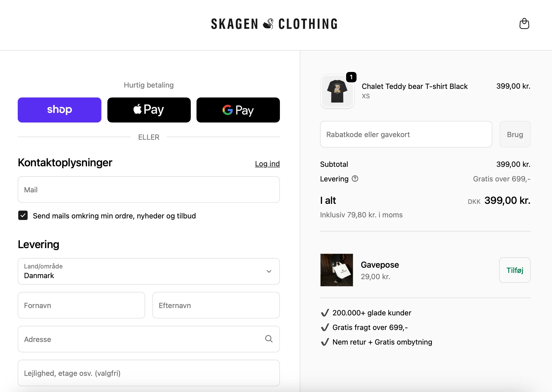Open the Levering help question mark
552x392 pixels.
tap(355, 179)
